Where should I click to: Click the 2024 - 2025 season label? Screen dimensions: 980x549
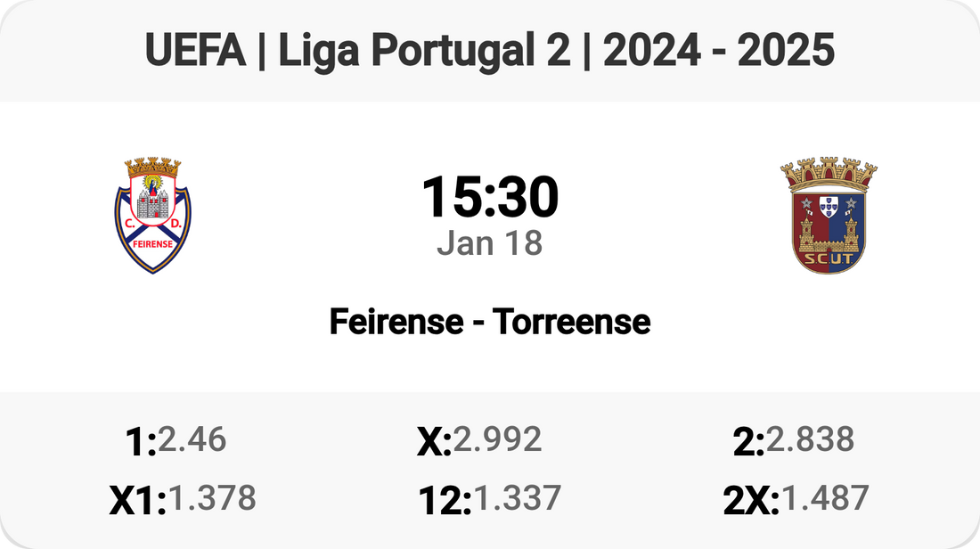click(719, 51)
